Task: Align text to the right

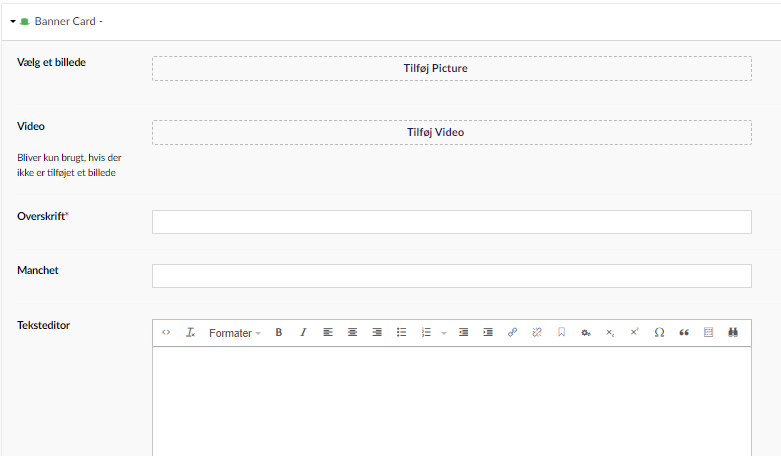Action: pos(377,333)
